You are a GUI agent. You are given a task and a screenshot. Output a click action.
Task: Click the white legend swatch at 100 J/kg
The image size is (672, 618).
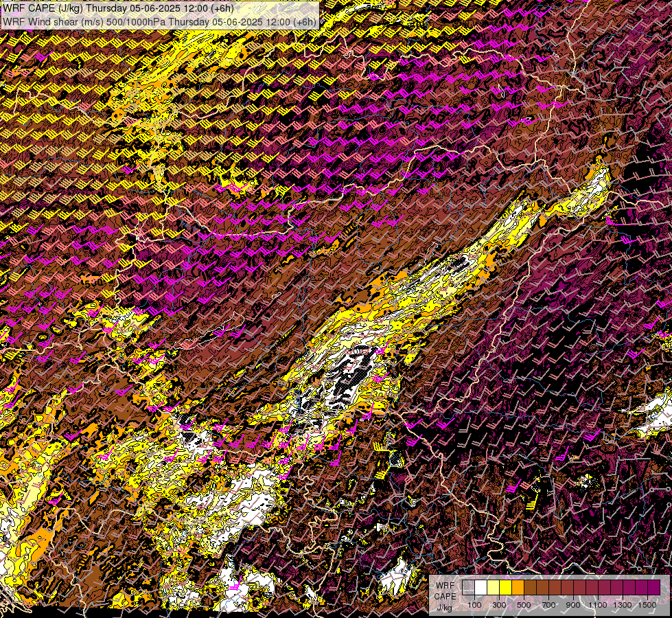click(x=481, y=588)
